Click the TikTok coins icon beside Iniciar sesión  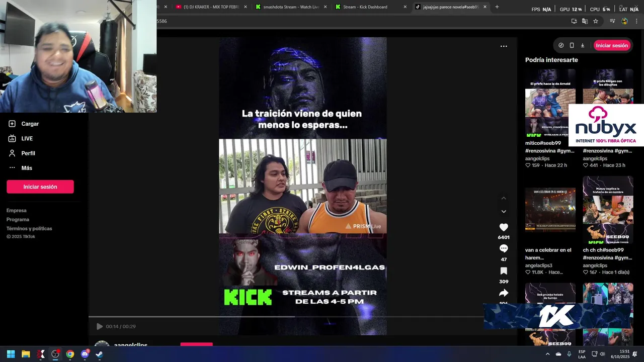coord(561,45)
